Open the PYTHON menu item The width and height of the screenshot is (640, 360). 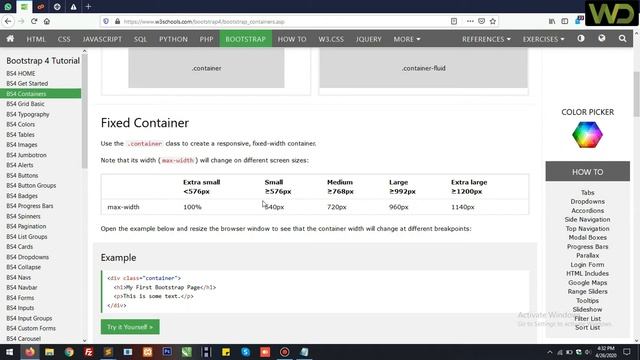(173, 39)
